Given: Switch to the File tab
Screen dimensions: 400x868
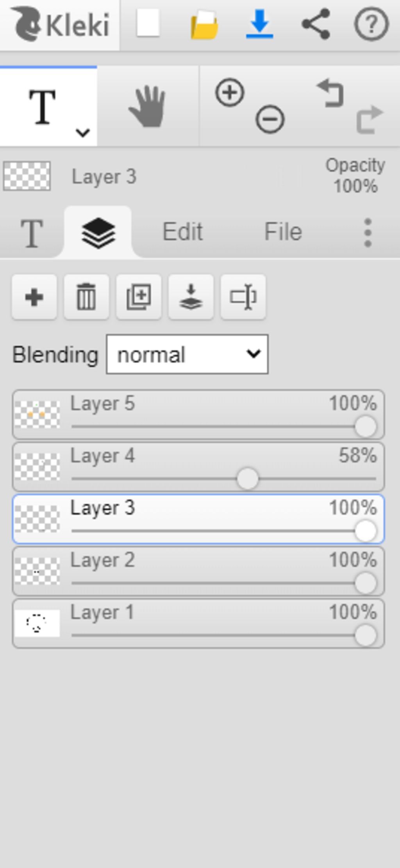Looking at the screenshot, I should 283,232.
